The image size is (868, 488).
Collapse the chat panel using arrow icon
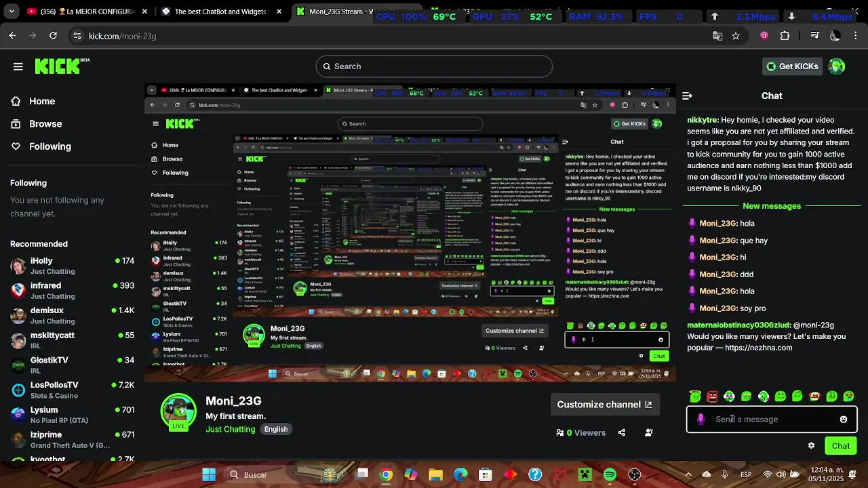pos(687,96)
